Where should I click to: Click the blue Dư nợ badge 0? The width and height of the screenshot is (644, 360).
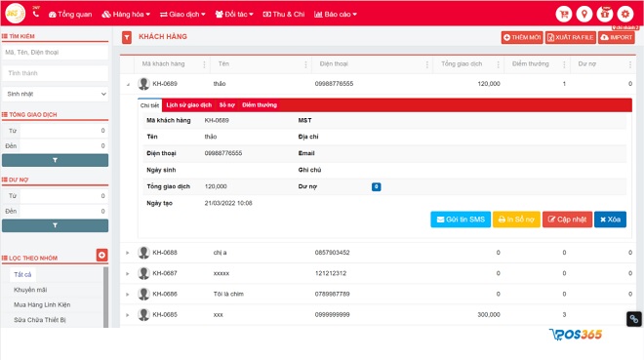tap(377, 186)
